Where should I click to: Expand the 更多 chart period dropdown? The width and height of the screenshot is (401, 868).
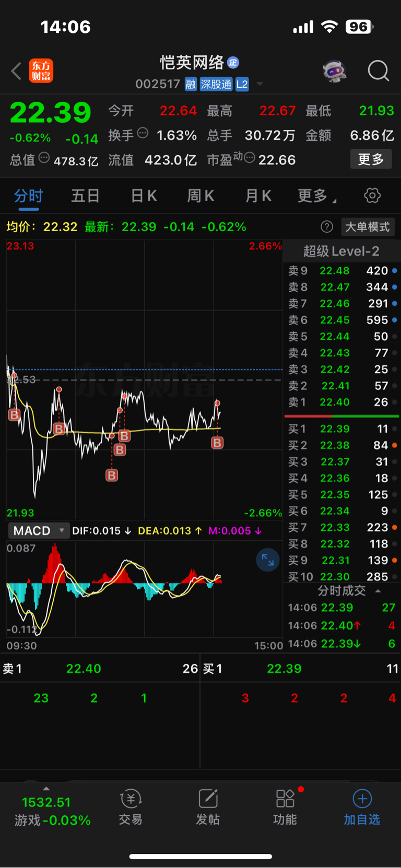tap(316, 196)
